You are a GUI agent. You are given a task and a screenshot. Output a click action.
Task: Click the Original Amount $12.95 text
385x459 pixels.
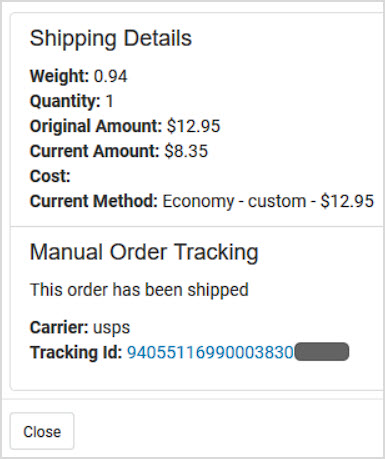click(125, 126)
